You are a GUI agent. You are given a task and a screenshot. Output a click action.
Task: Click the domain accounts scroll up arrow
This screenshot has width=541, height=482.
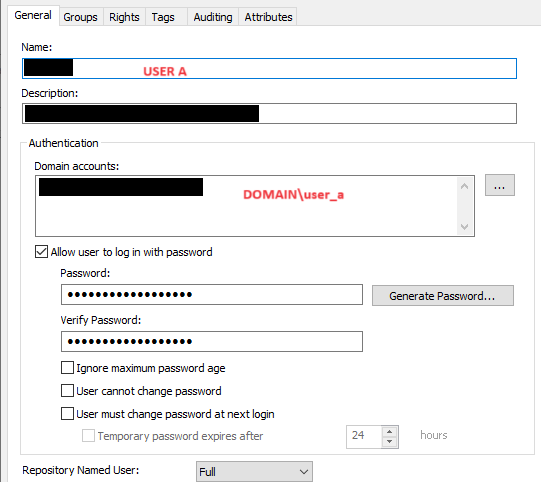(464, 186)
